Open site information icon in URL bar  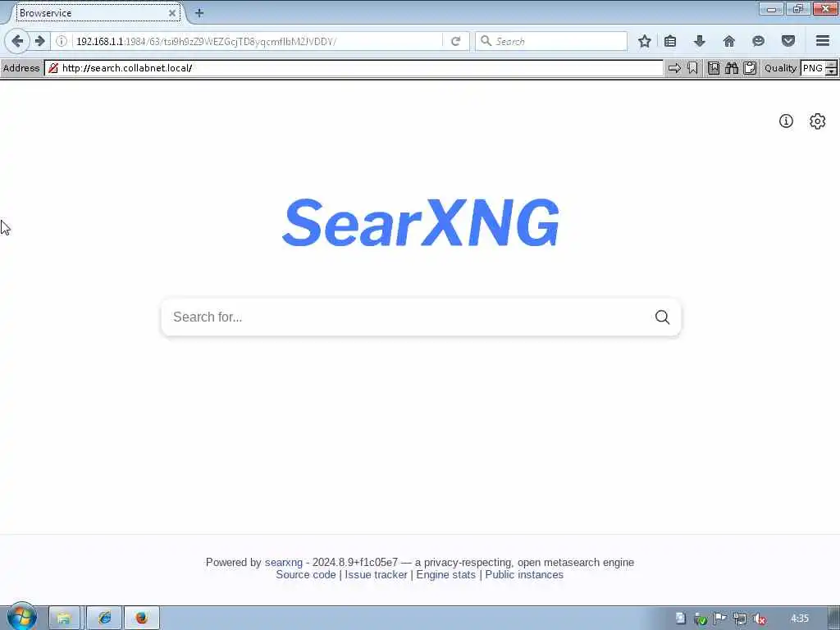point(62,41)
